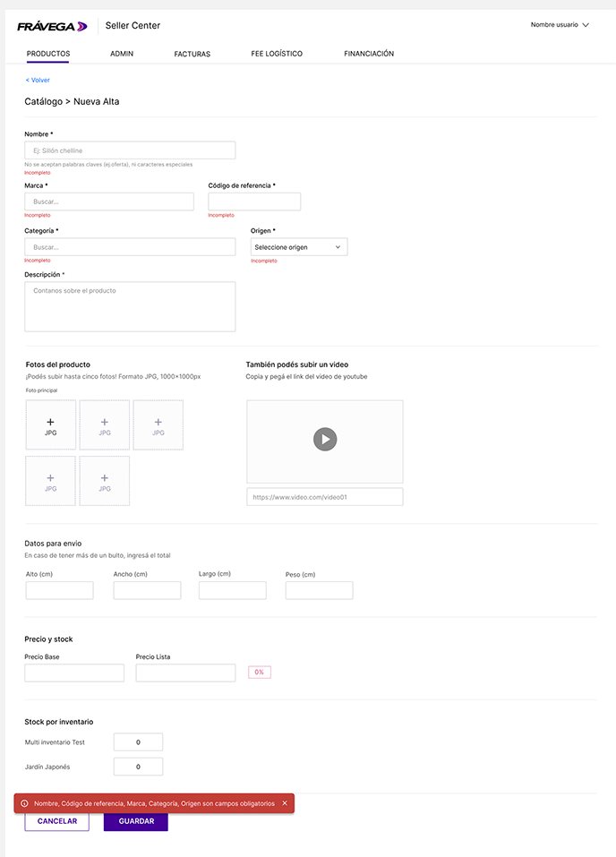Add the fifth JPG photo slot
Screen dimensions: 616x857
105,481
